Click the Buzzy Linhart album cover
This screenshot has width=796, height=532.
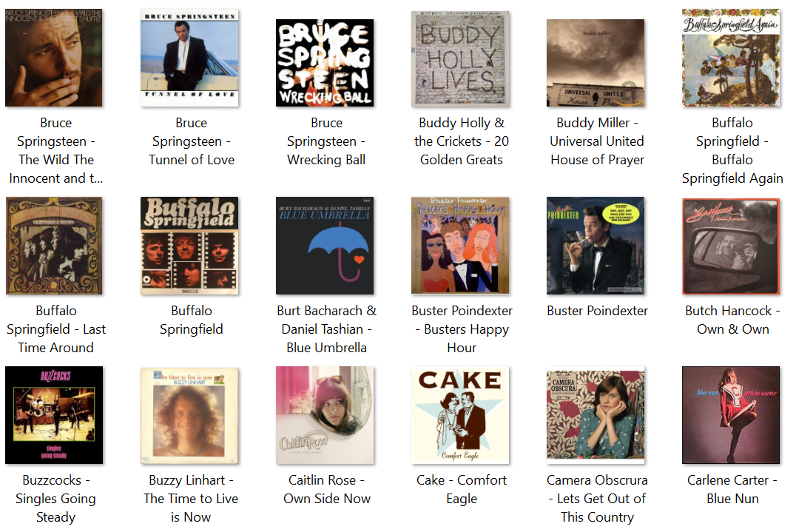click(x=189, y=417)
